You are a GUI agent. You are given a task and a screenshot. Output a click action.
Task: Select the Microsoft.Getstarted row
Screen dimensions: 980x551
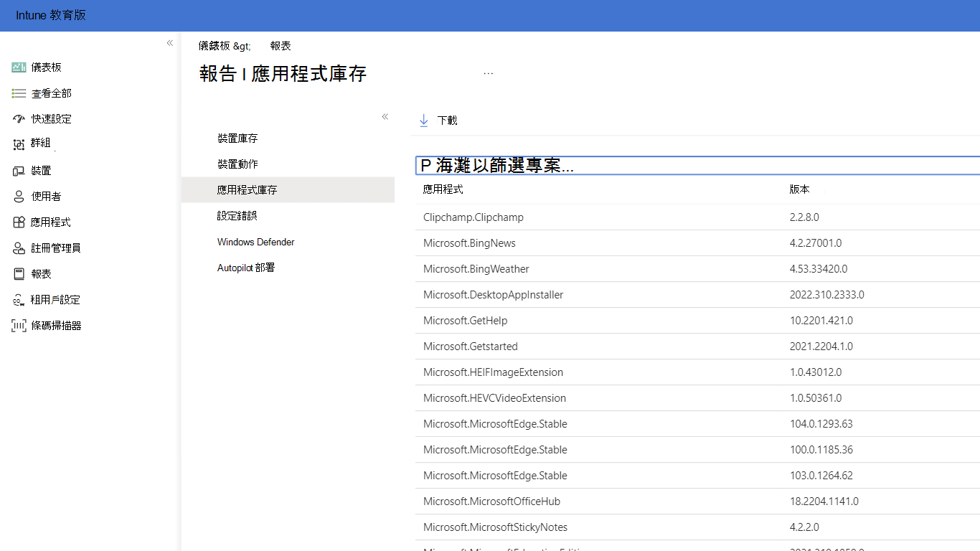698,347
